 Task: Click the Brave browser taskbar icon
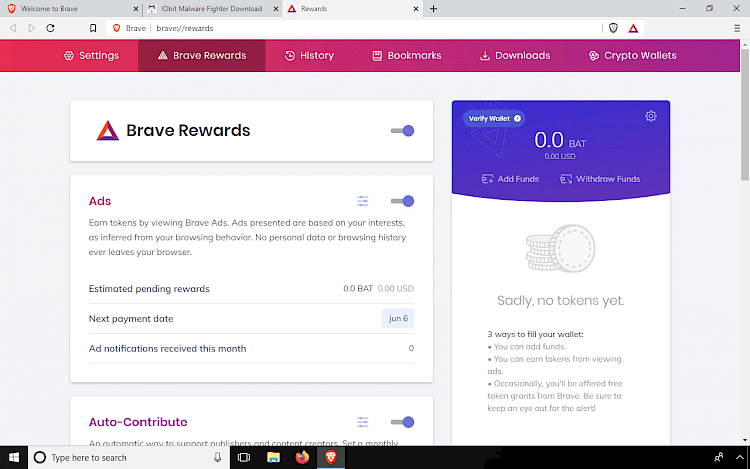tap(331, 458)
